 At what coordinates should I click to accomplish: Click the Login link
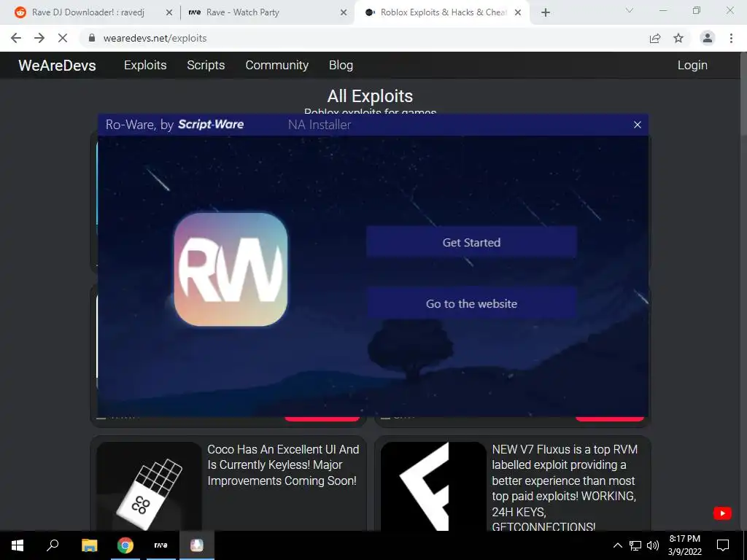[692, 65]
